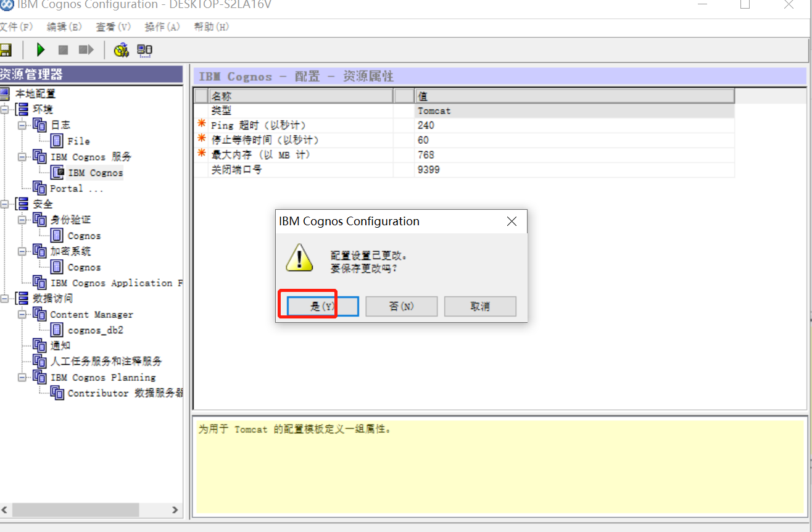812x532 pixels.
Task: Click the 名称 column header
Action: pyautogui.click(x=301, y=96)
